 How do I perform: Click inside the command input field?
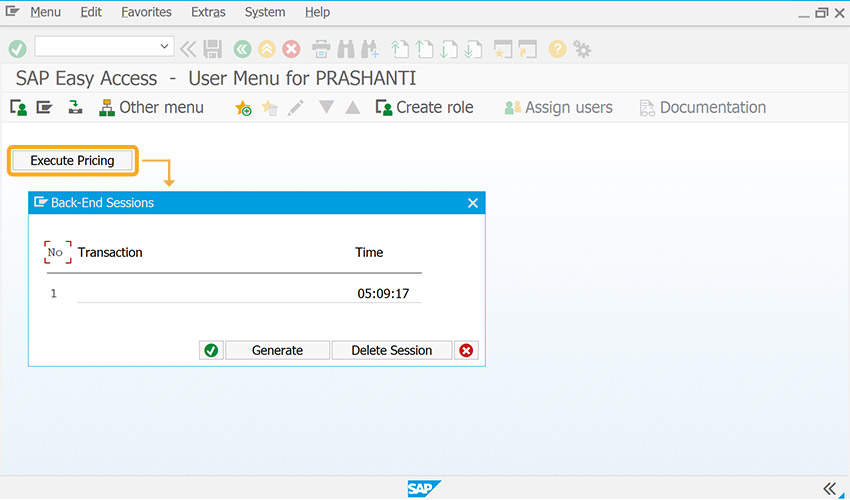click(x=96, y=47)
